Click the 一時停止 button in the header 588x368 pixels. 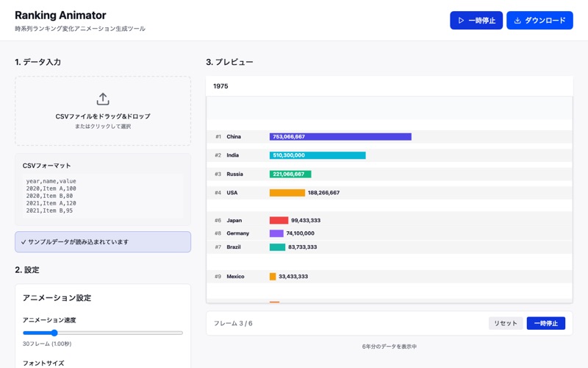476,21
